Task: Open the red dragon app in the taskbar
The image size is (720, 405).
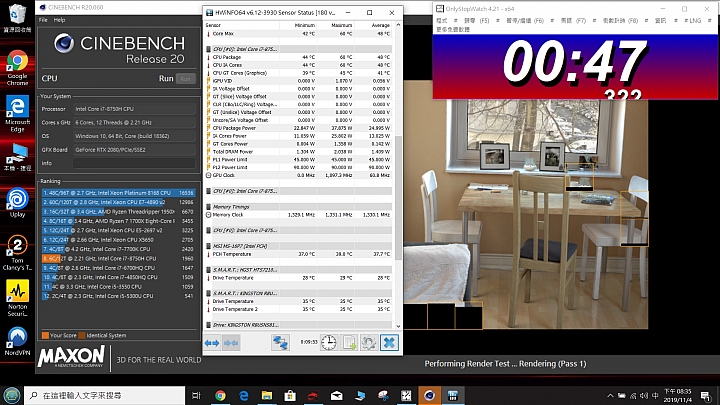Action: tap(313, 395)
